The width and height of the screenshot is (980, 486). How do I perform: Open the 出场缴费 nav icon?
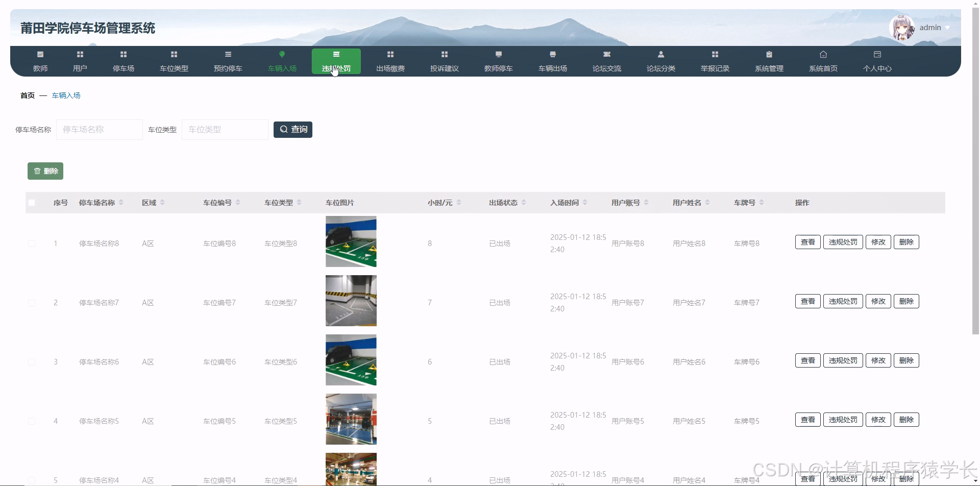pyautogui.click(x=390, y=54)
